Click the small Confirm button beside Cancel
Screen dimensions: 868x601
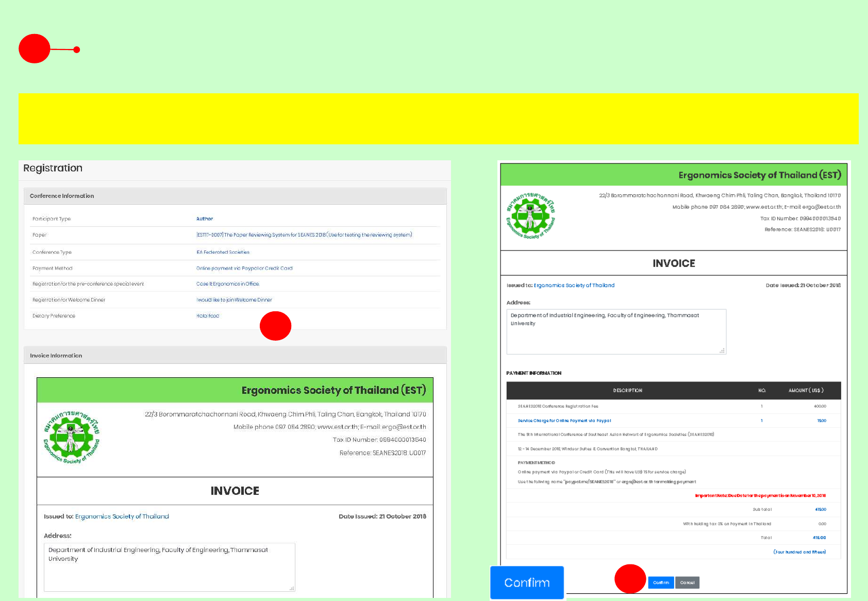pyautogui.click(x=661, y=582)
